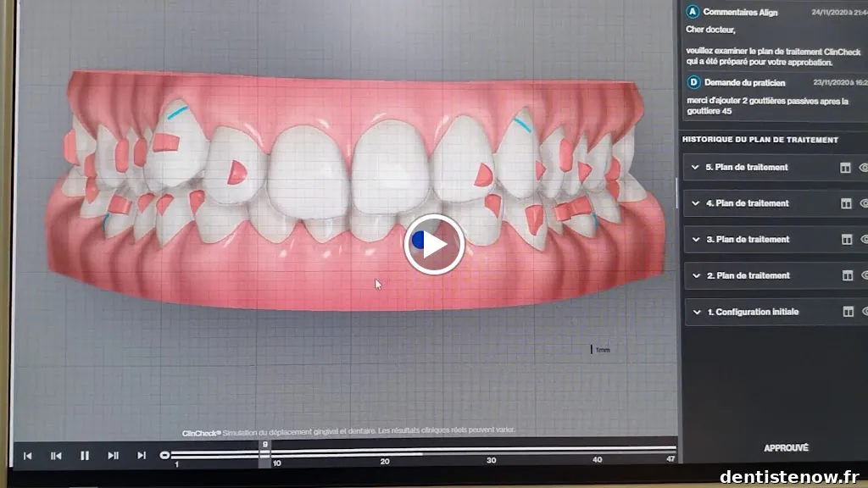Image resolution: width=868 pixels, height=488 pixels.
Task: Open compare view for plan 5
Action: (846, 168)
